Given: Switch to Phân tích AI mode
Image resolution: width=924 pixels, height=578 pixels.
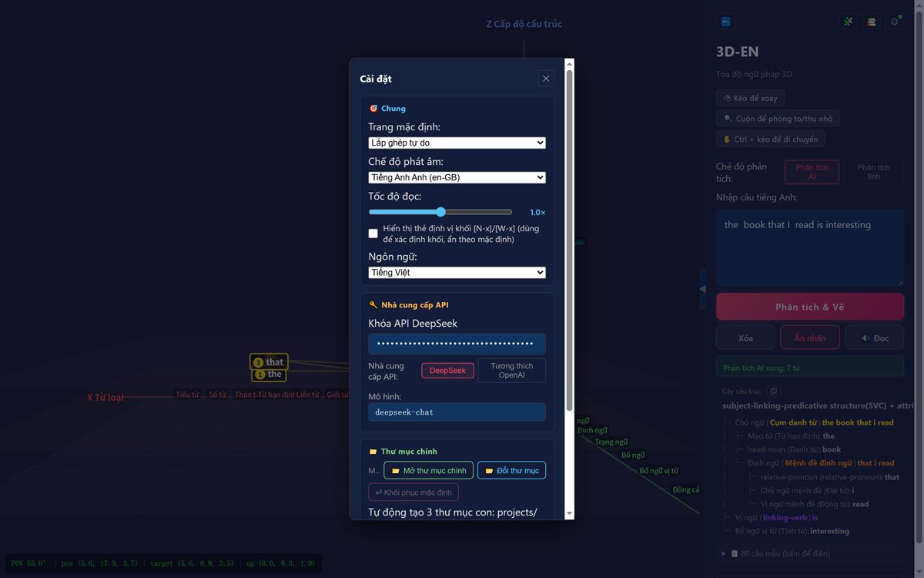Looking at the screenshot, I should [812, 172].
